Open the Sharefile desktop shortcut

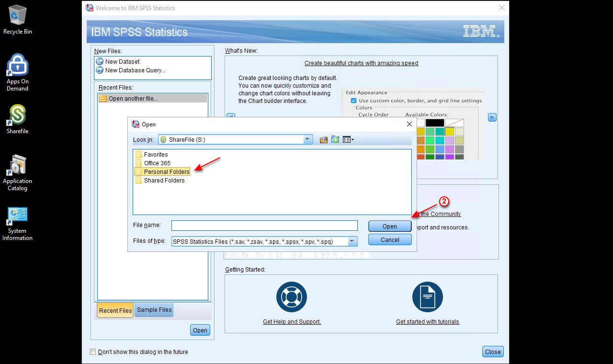(x=17, y=119)
